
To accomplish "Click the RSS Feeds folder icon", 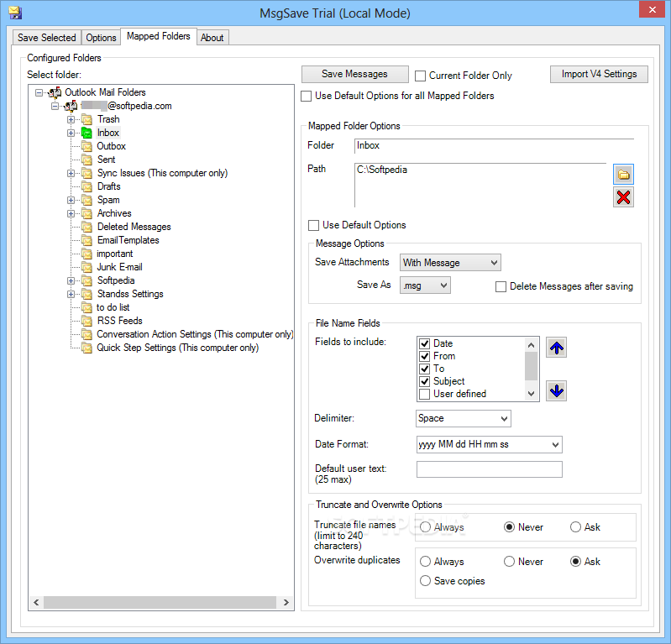I will pos(86,321).
